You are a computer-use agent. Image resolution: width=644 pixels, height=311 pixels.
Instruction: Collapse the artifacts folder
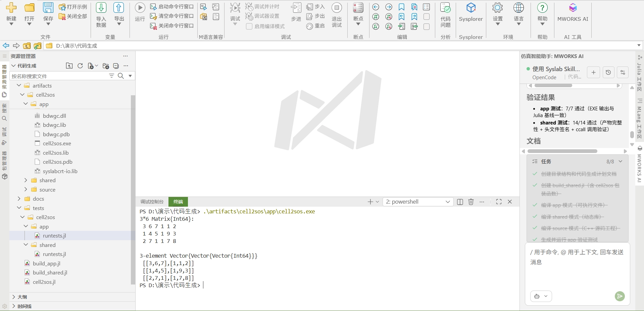(x=19, y=86)
